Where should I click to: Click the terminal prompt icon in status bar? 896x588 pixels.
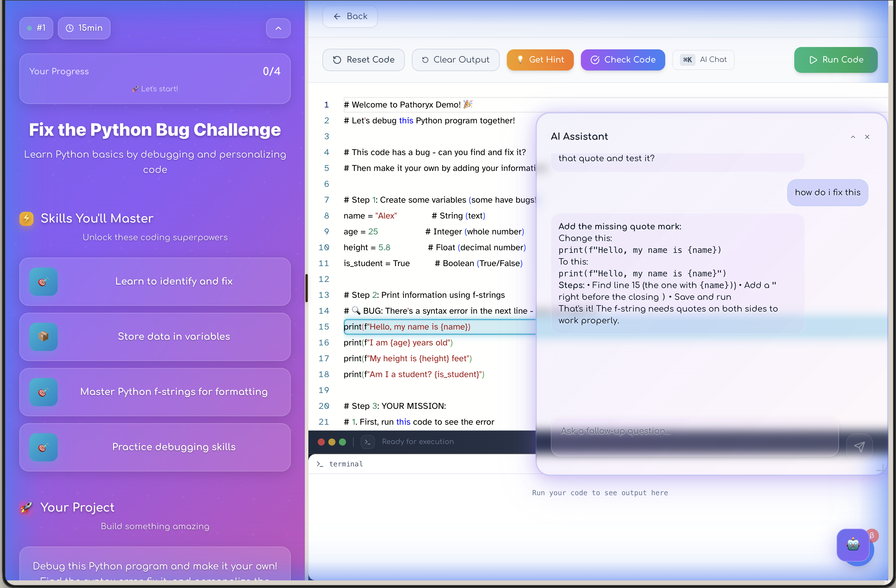point(367,442)
